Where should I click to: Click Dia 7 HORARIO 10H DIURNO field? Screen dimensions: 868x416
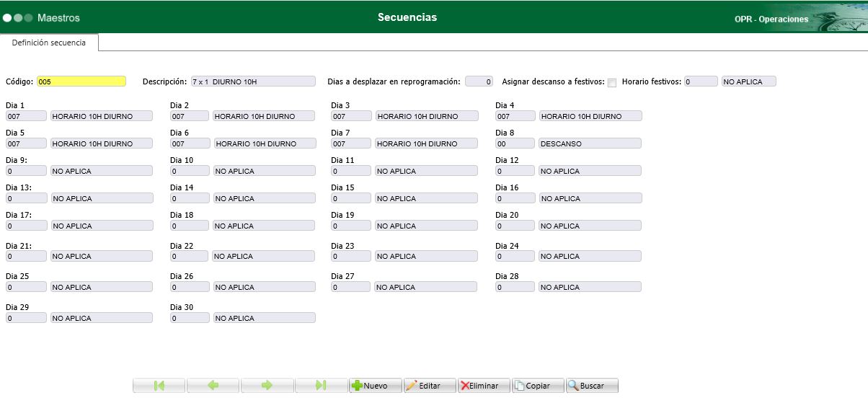click(x=427, y=143)
